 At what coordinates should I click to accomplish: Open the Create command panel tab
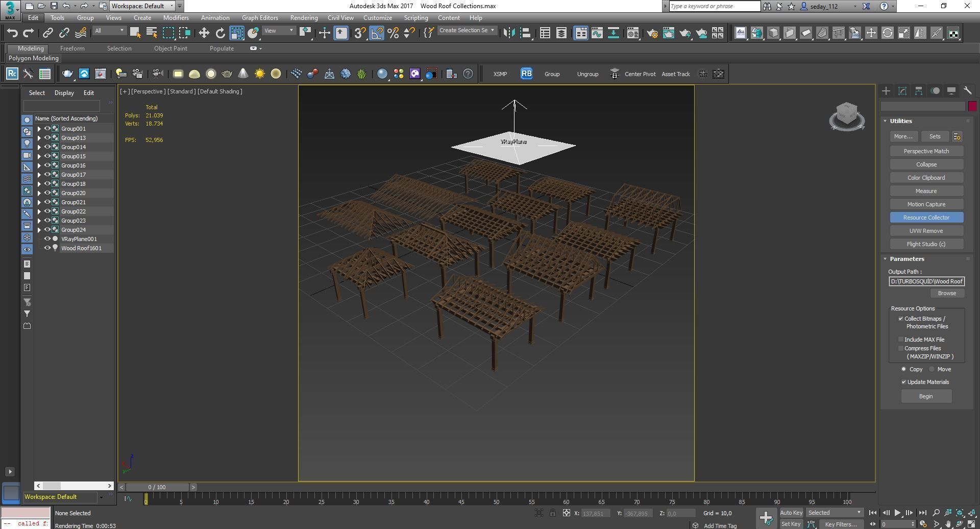coord(886,91)
